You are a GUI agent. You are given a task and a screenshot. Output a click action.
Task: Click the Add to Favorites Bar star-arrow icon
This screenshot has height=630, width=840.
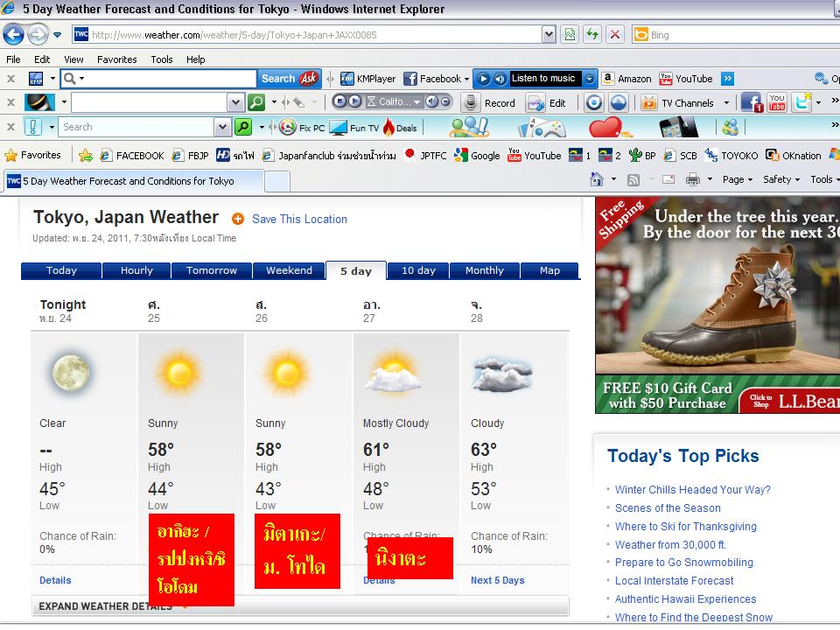[x=85, y=156]
